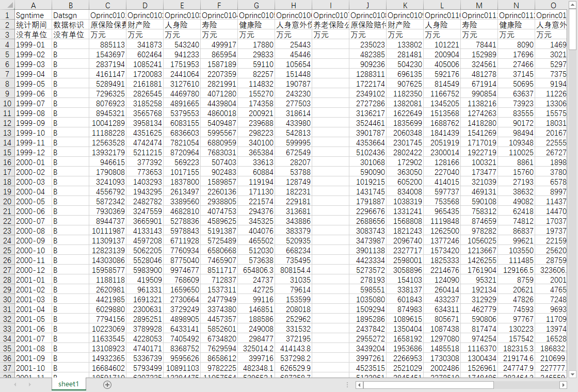The width and height of the screenshot is (578, 392).
Task: Click 人身险 cell in column E
Action: [182, 25]
